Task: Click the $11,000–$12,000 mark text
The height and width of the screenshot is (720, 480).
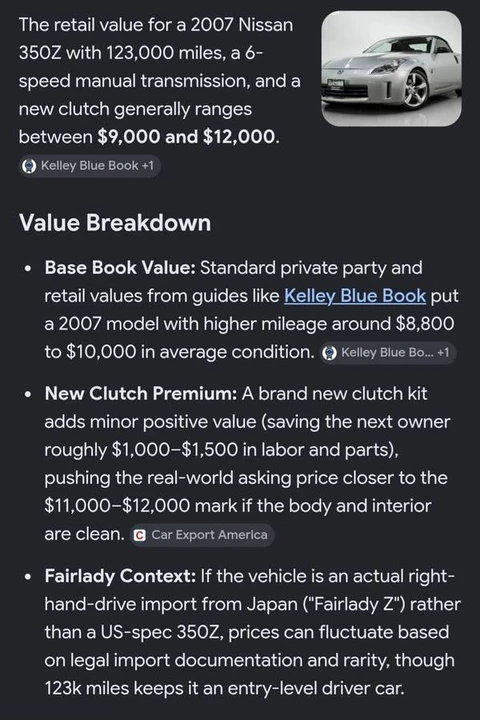Action: tap(141, 506)
